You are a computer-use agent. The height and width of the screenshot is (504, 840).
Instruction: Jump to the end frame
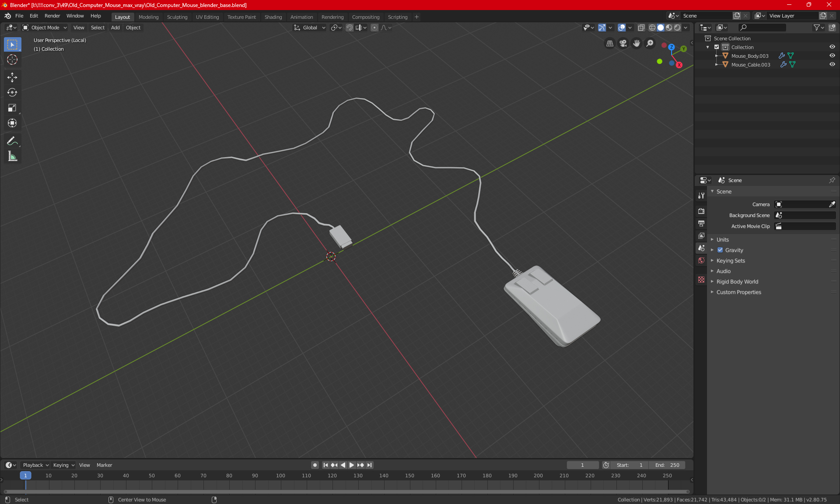pyautogui.click(x=370, y=465)
